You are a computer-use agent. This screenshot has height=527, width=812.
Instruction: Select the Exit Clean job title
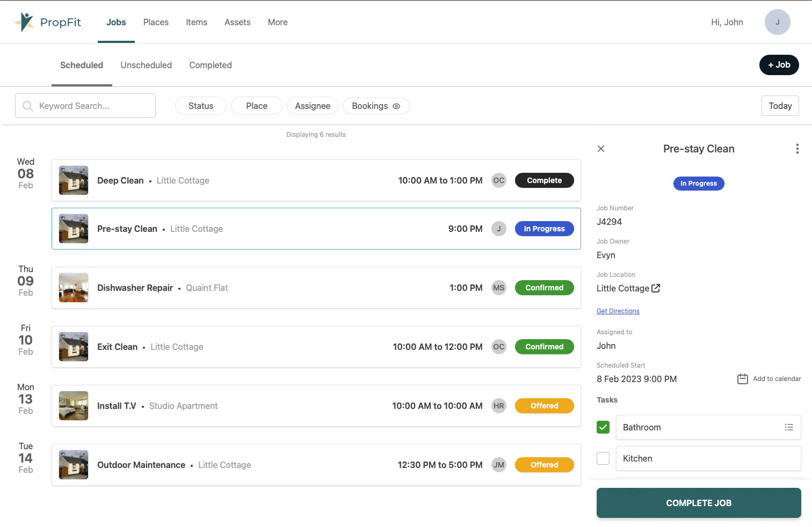(117, 347)
